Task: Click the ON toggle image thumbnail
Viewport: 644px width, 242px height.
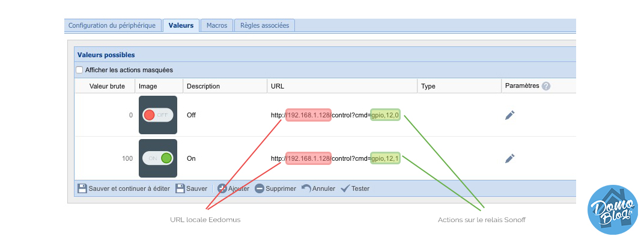Action: pyautogui.click(x=158, y=158)
